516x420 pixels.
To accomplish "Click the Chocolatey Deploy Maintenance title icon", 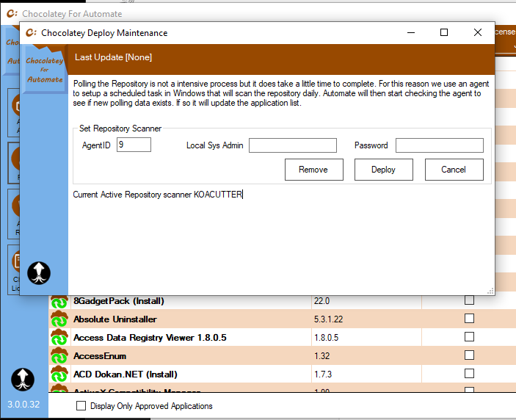I will (31, 33).
